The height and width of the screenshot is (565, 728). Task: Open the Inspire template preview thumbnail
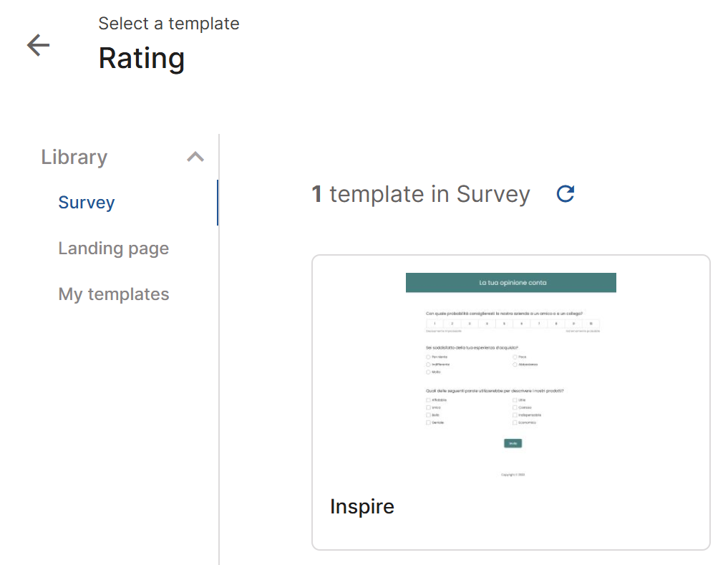pos(510,375)
